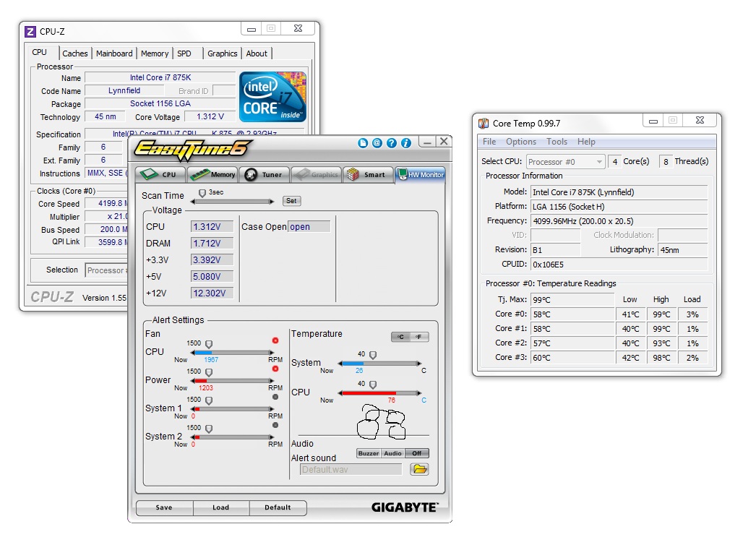Screen dimensions: 756x558
Task: Open the Options menu in Core Temp
Action: click(x=520, y=142)
